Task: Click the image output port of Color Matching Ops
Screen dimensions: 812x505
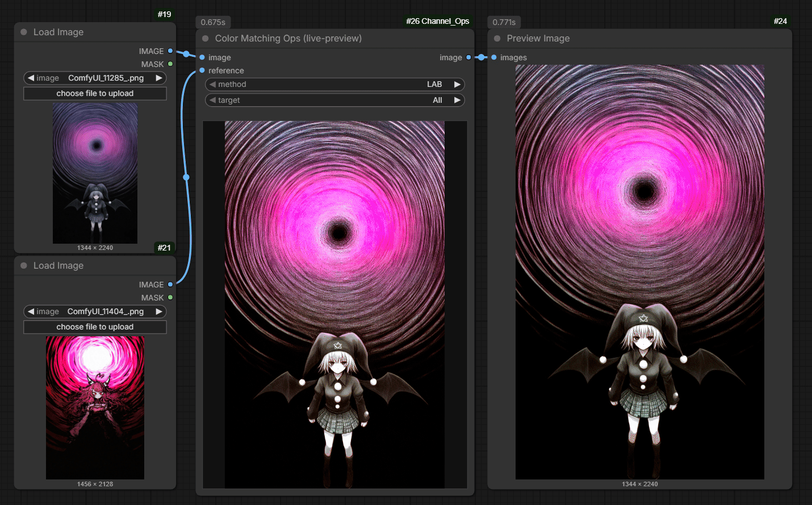Action: click(468, 57)
